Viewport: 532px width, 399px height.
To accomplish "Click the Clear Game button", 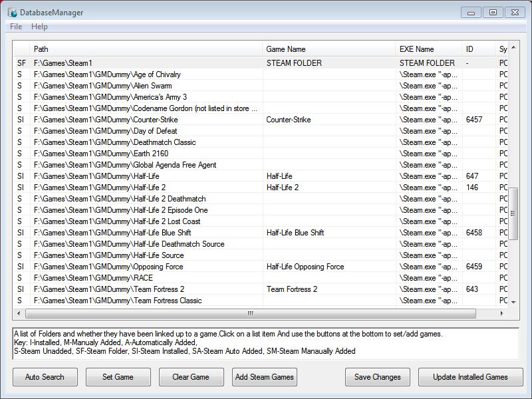I will point(191,377).
